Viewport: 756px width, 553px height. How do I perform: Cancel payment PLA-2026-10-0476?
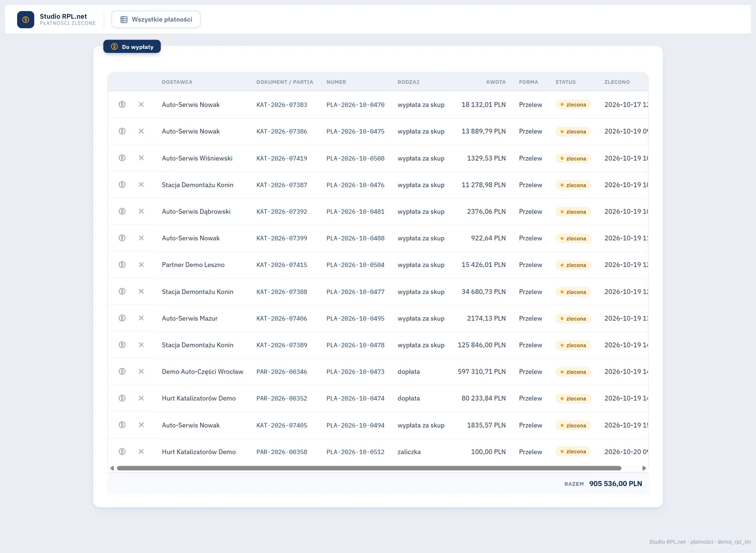141,184
